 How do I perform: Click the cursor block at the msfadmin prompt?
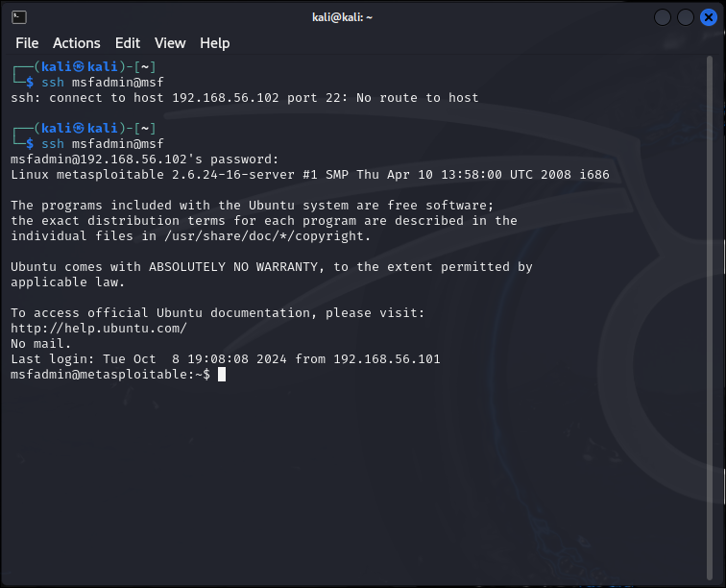(x=222, y=375)
